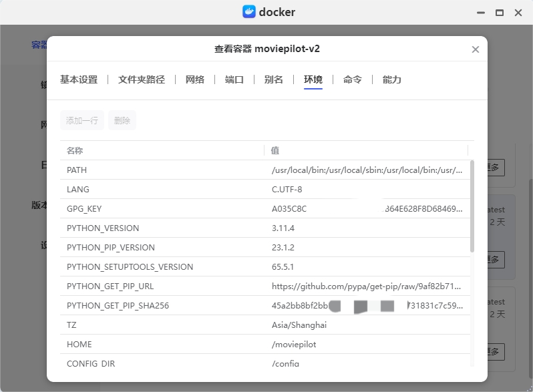The height and width of the screenshot is (392, 533).
Task: Switch to the 网络 tab
Action: 195,79
